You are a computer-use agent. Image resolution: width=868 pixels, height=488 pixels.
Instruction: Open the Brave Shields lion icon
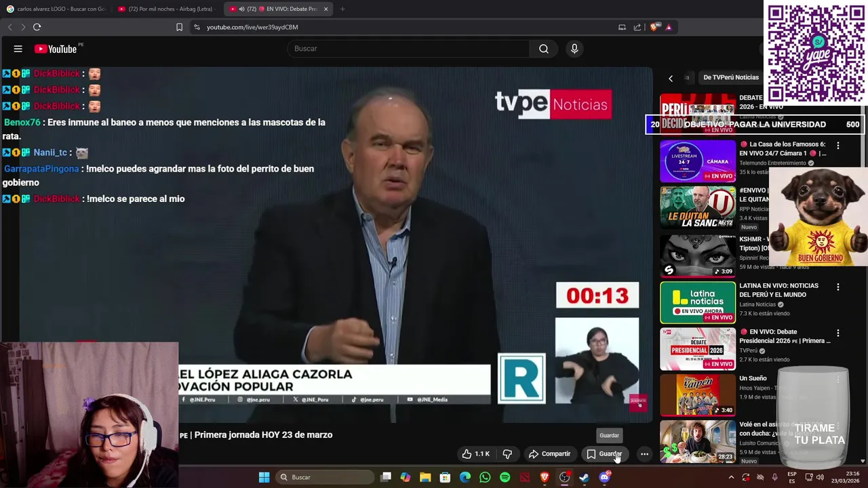point(654,27)
